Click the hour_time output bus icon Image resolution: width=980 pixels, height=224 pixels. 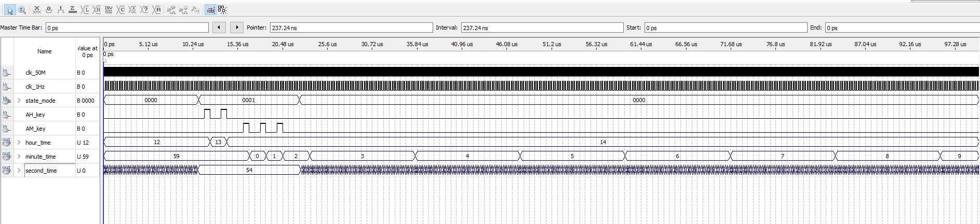7,142
